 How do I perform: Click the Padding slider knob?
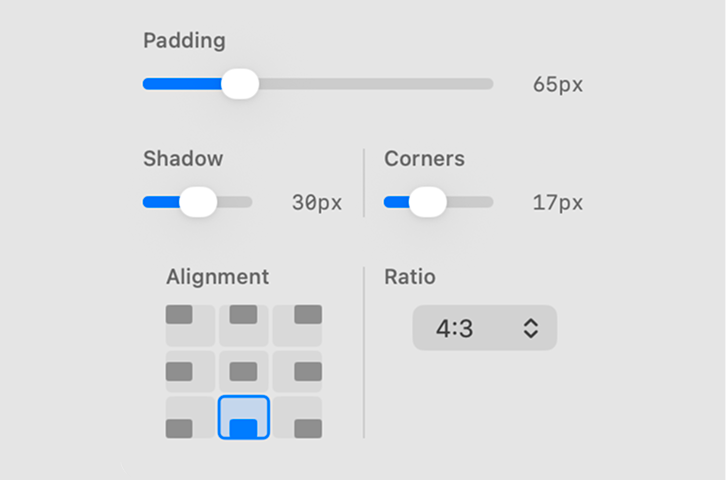(240, 84)
